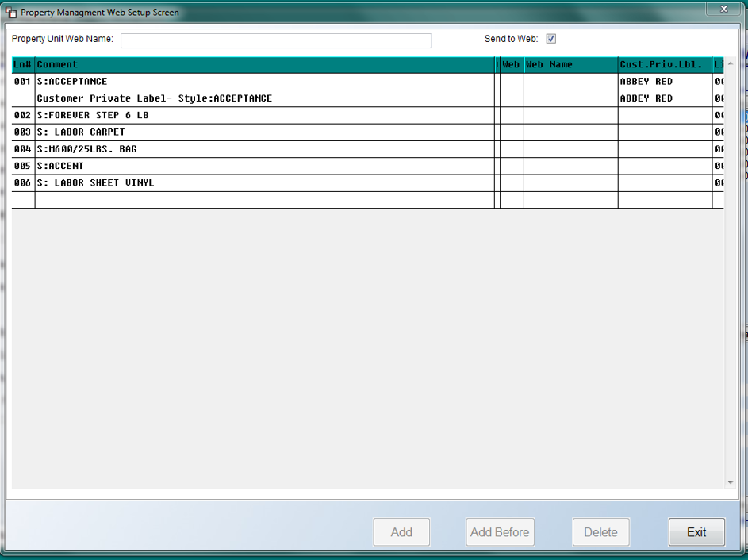Screen dimensions: 748x560
Task: Click the Add button
Action: (401, 532)
